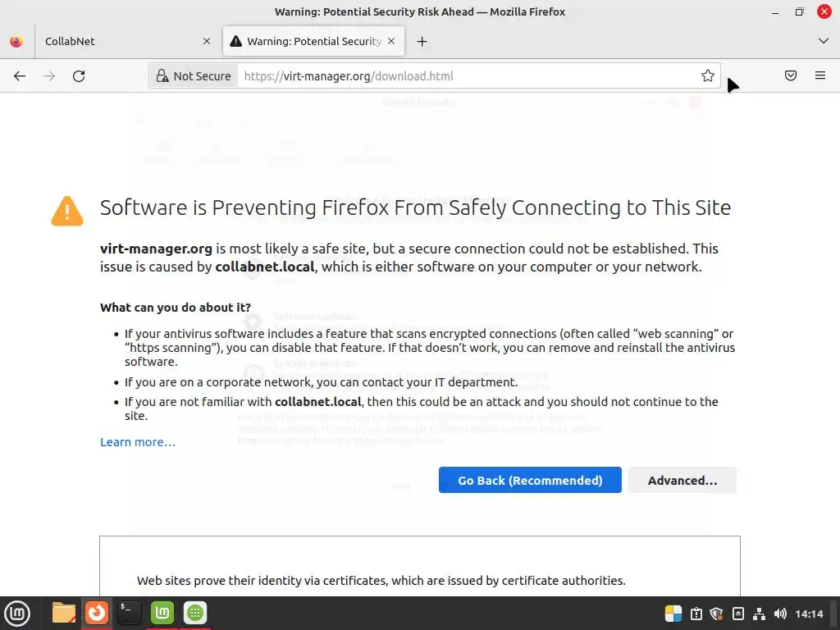
Task: Expand the list all tabs dropdown
Action: [x=824, y=41]
